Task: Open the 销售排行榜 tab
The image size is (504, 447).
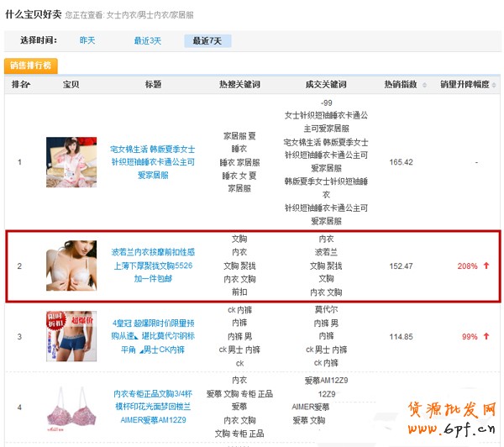Action: (x=31, y=65)
